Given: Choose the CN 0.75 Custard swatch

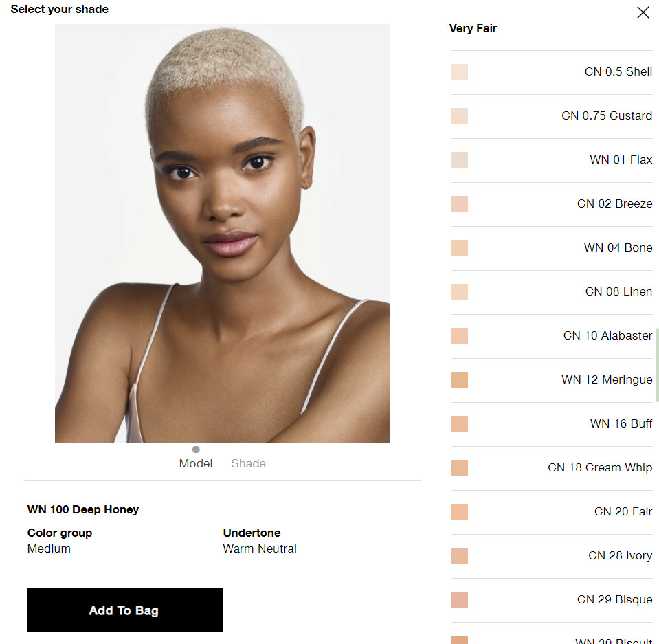Looking at the screenshot, I should click(459, 116).
